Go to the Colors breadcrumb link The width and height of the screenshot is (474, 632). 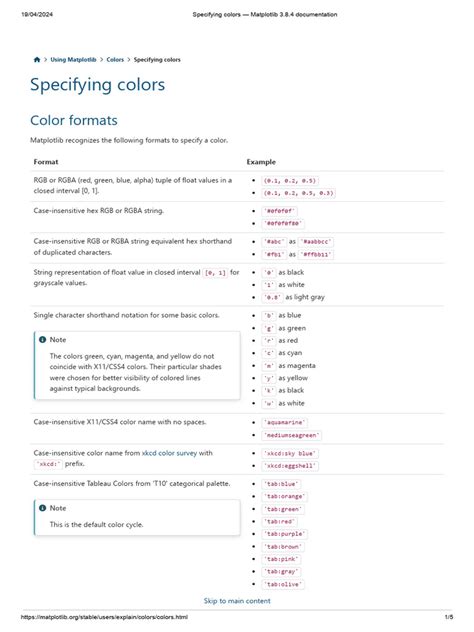click(x=115, y=60)
